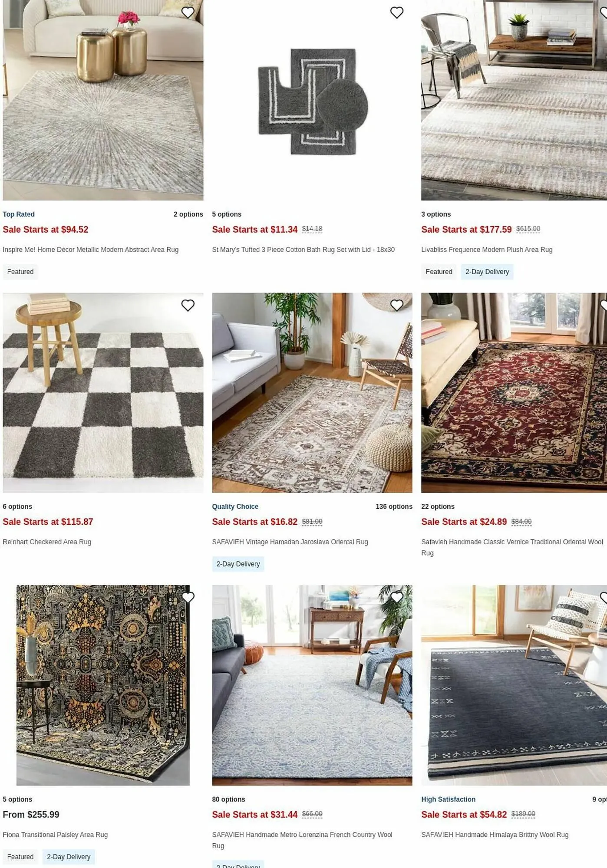Open St Mary's Tufted 3 Piece Bath Rug link
This screenshot has height=868, width=607.
point(303,250)
